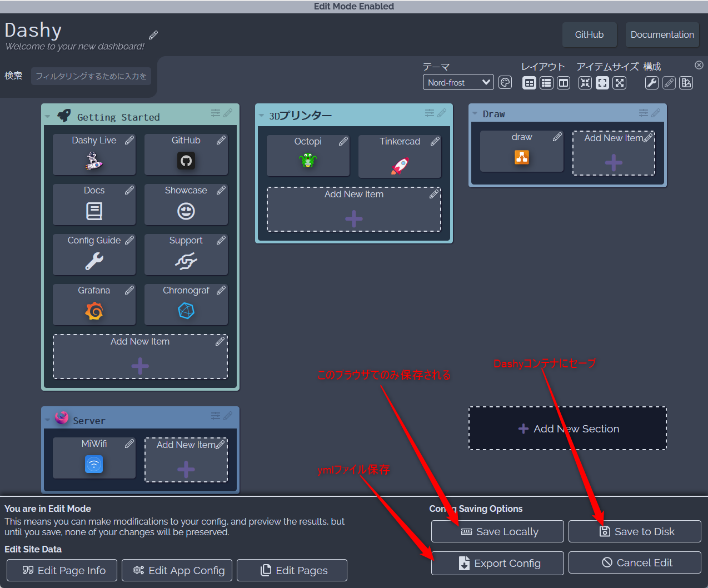Open the Grafana item icon
This screenshot has height=588, width=708.
pos(94,311)
